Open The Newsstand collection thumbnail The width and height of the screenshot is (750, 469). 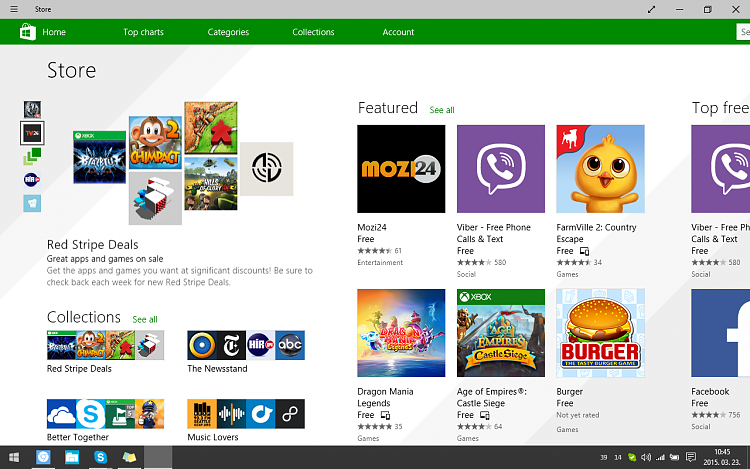246,345
